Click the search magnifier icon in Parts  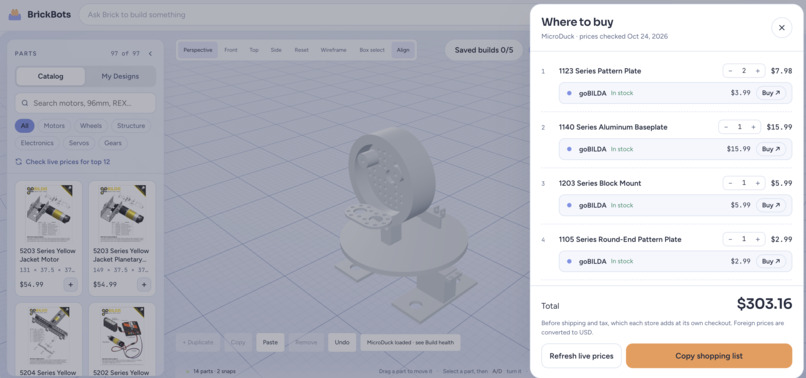coord(25,103)
